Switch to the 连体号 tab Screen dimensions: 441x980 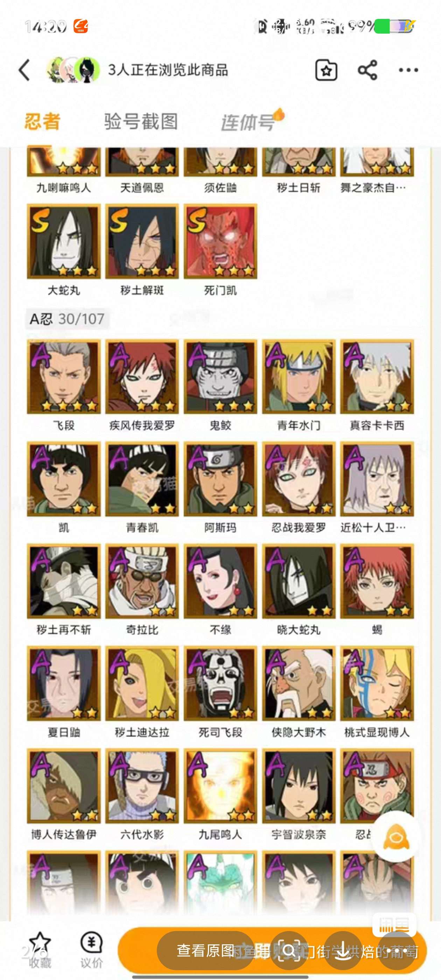pos(248,122)
